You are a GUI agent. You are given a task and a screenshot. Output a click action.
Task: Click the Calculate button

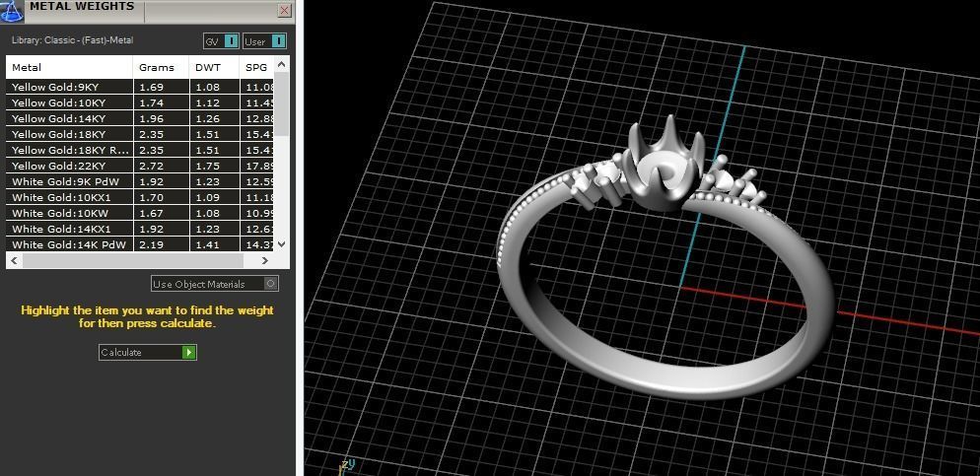tap(148, 352)
